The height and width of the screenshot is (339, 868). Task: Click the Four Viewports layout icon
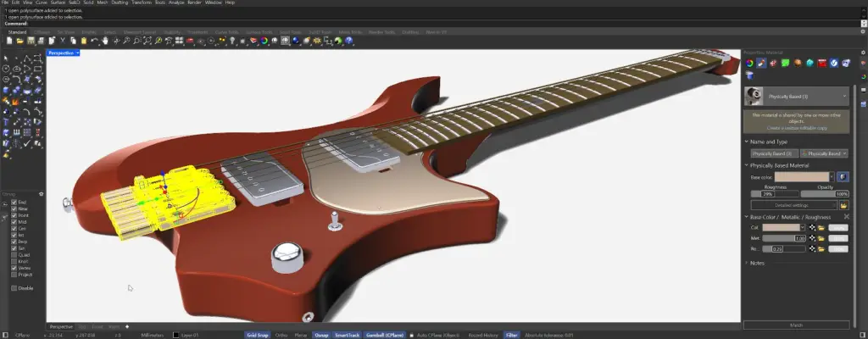pos(179,41)
